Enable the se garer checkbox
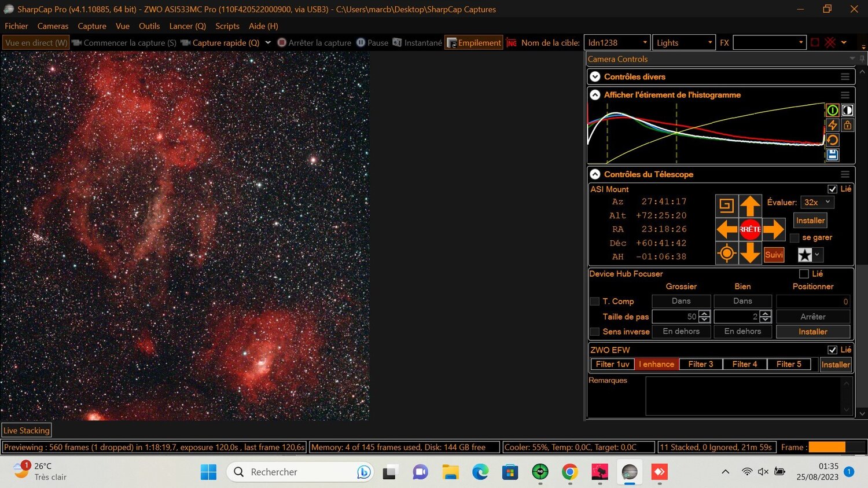 [x=795, y=238]
